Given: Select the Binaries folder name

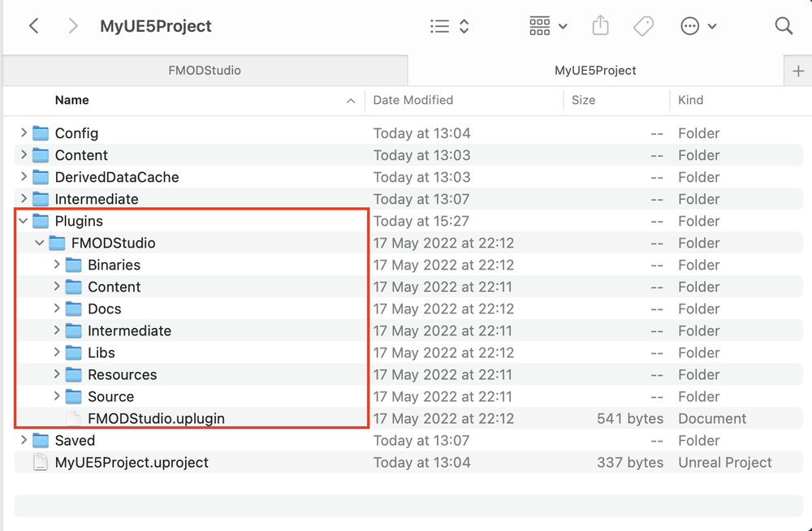Looking at the screenshot, I should coord(114,265).
